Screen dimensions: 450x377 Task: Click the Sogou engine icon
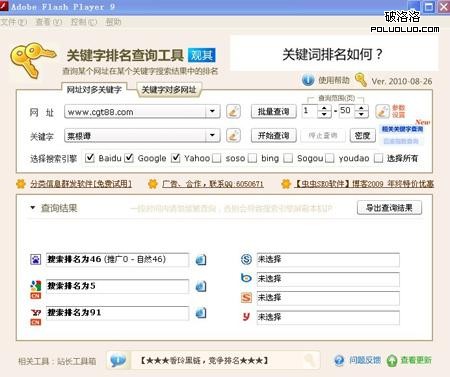click(246, 297)
